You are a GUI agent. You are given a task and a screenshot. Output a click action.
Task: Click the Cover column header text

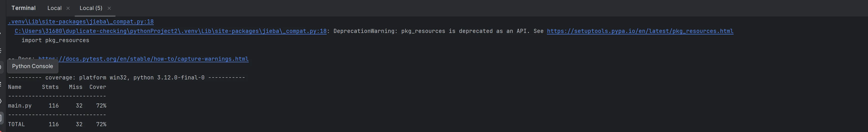(98, 87)
